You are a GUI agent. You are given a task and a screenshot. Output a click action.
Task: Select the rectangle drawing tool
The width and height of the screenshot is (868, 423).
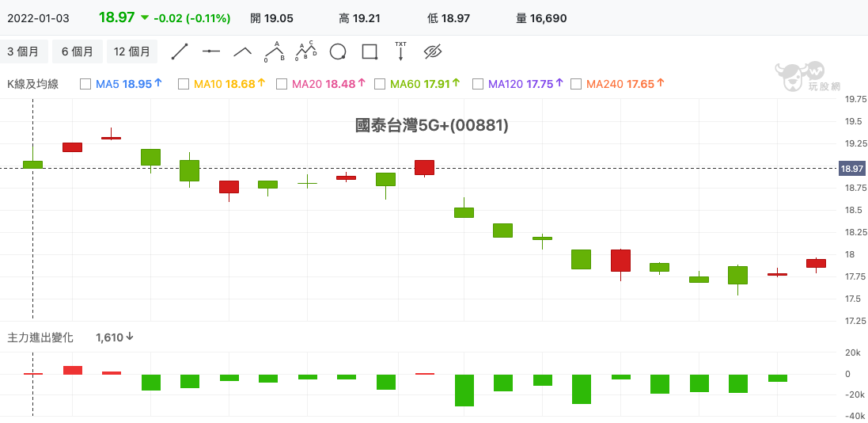tap(370, 51)
